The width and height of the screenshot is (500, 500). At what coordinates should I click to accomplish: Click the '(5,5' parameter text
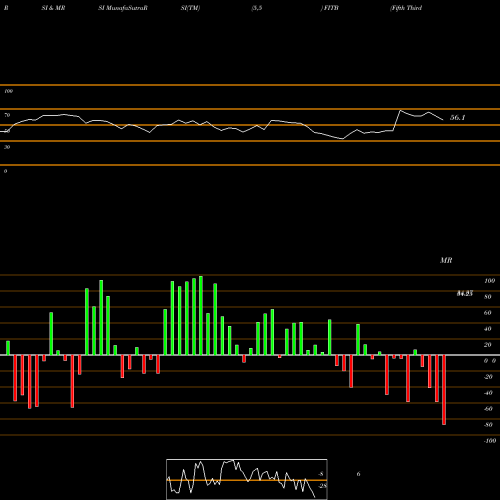point(257,8)
